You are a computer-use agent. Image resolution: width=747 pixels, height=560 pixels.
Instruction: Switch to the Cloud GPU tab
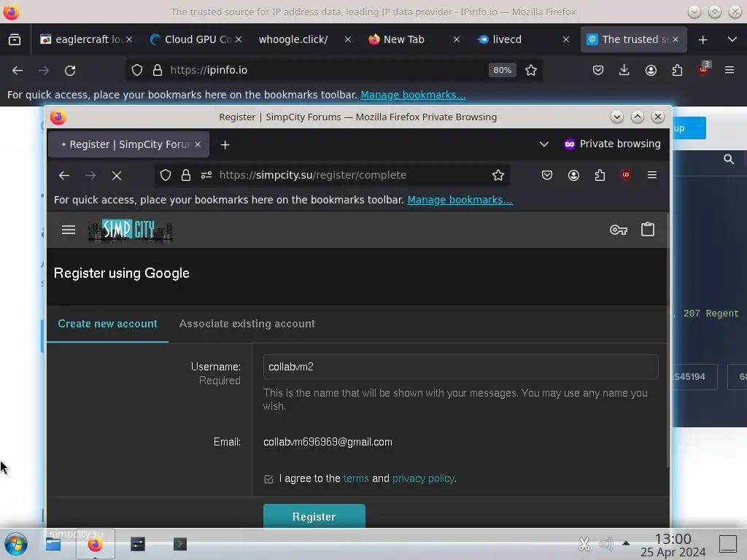(x=196, y=39)
